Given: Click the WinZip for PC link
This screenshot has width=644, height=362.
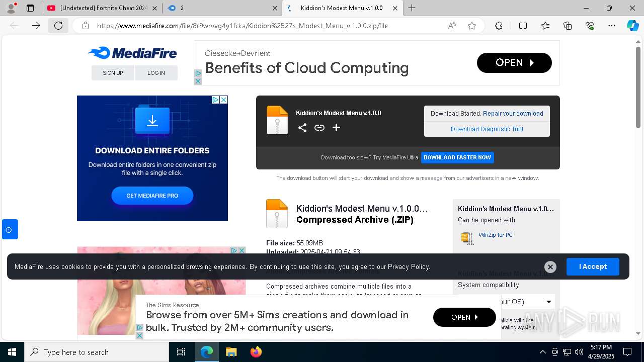Looking at the screenshot, I should [x=496, y=235].
